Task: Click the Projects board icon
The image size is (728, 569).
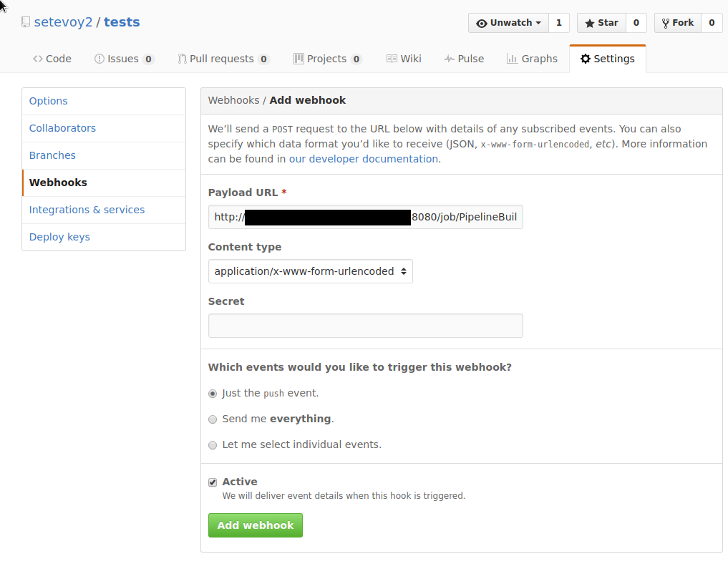Action: point(299,59)
